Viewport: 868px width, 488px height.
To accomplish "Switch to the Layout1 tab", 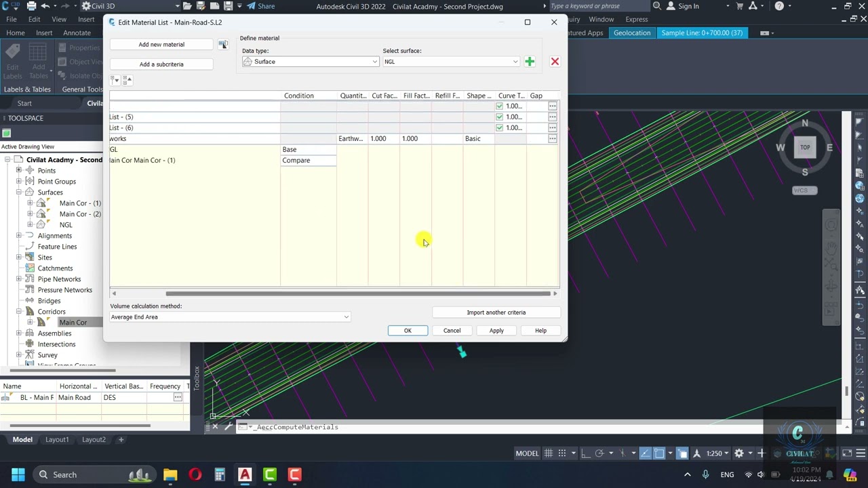I will point(57,440).
